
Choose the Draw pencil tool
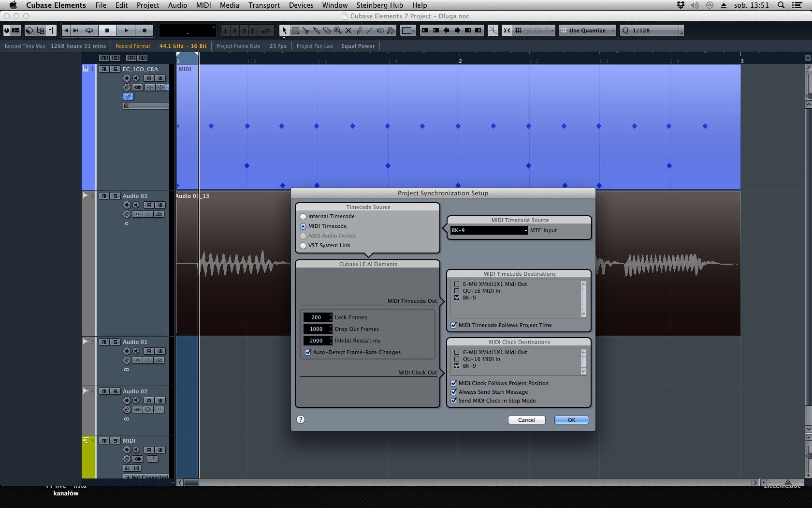(x=359, y=30)
